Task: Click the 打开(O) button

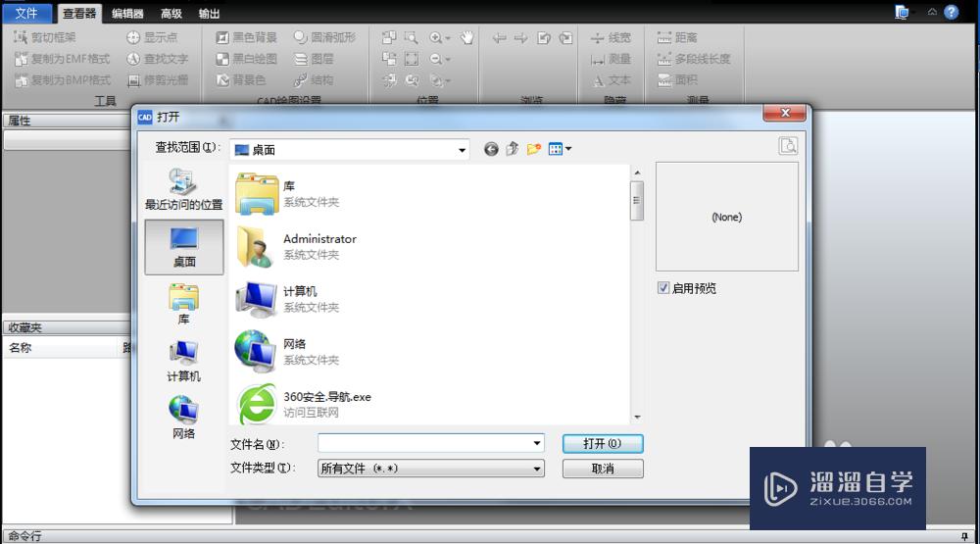Action: point(603,443)
